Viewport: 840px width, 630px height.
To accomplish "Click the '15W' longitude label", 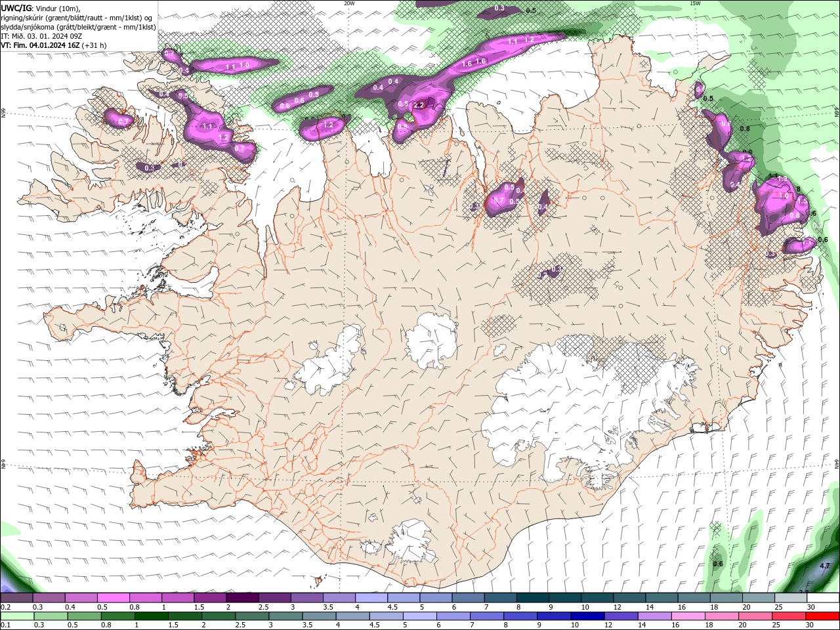I will point(695,3).
